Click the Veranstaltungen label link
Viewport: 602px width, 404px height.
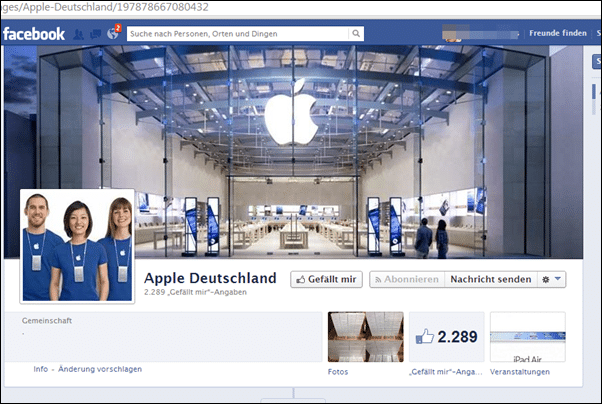[519, 372]
